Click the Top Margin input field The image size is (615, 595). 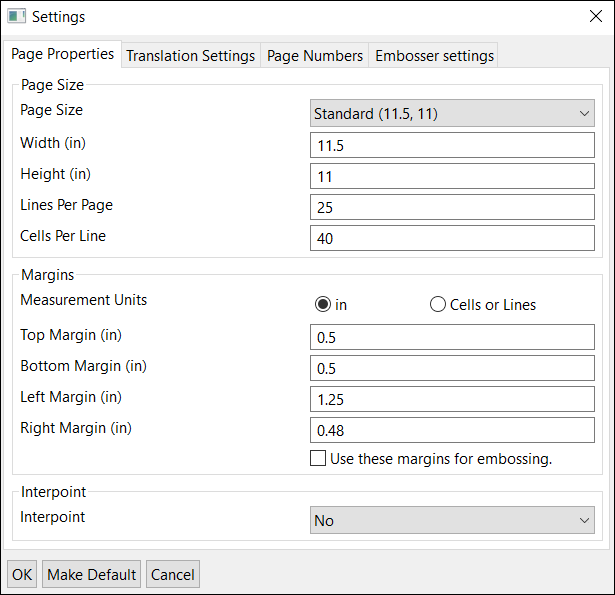(x=452, y=337)
